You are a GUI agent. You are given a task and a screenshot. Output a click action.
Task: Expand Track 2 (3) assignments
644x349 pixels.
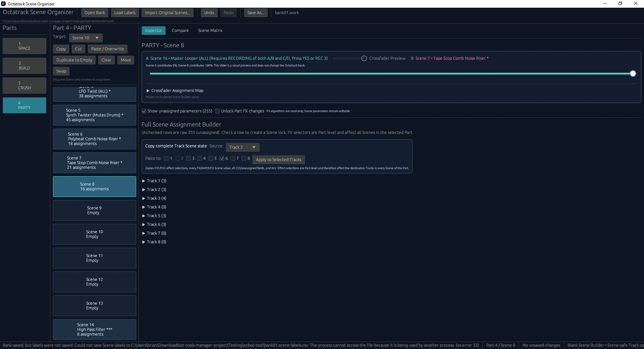[x=154, y=190]
